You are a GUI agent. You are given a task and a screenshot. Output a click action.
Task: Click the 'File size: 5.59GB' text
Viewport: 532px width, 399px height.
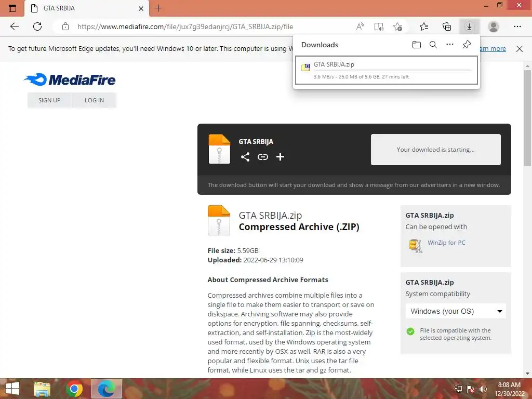[233, 251]
